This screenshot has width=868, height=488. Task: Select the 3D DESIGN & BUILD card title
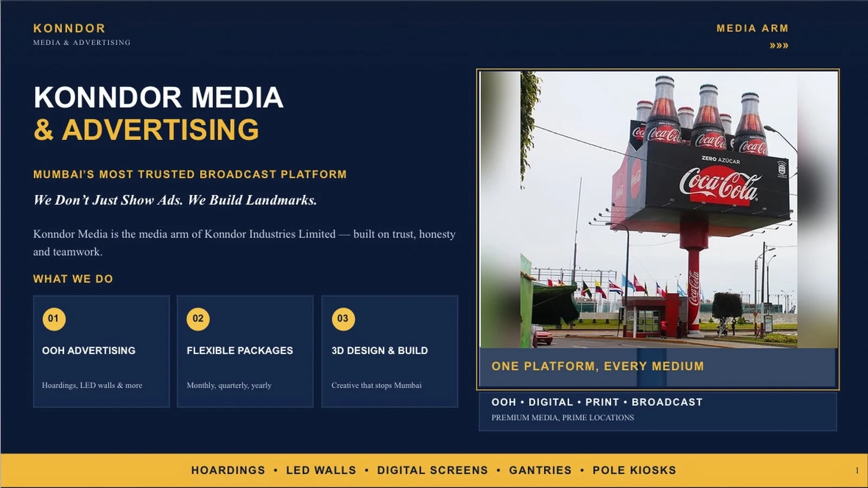point(380,351)
